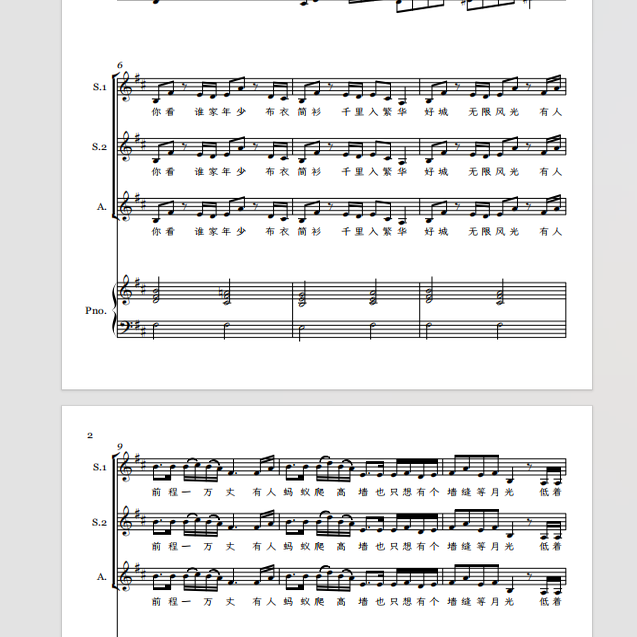Select the first piano treble chord in measure 6
The image size is (637, 637).
tap(156, 290)
